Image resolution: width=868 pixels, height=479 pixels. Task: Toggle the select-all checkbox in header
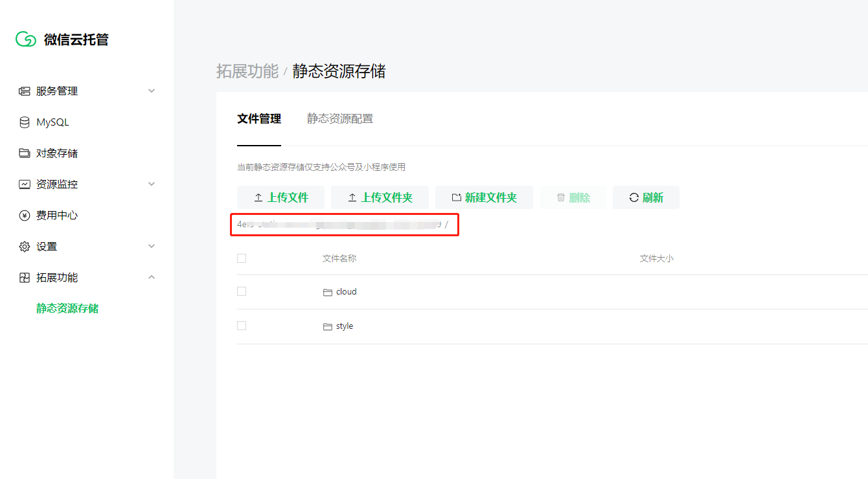[242, 258]
